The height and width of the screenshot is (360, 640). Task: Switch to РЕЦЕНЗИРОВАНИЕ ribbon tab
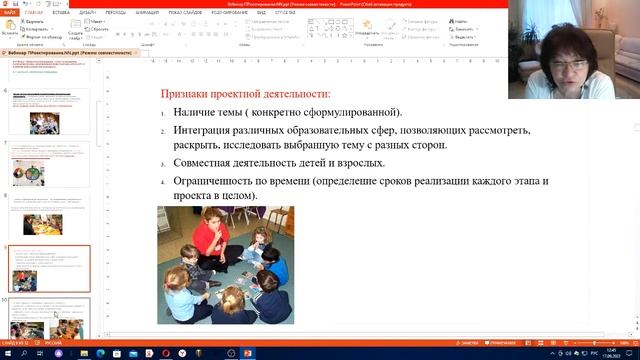click(x=229, y=13)
